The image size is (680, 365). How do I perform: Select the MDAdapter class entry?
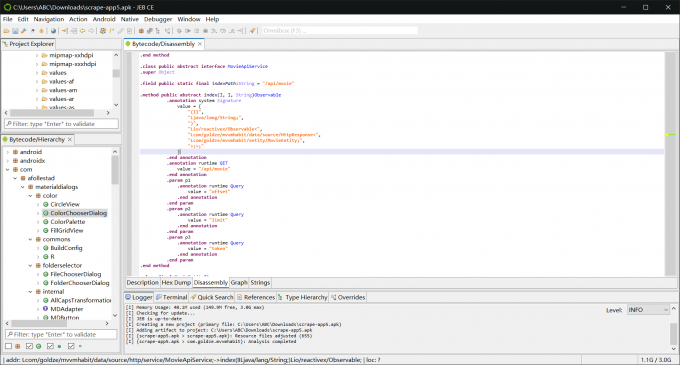(x=66, y=309)
